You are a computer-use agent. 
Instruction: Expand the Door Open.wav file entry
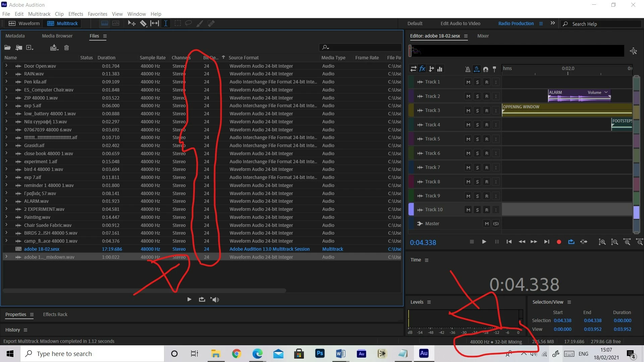pos(6,66)
